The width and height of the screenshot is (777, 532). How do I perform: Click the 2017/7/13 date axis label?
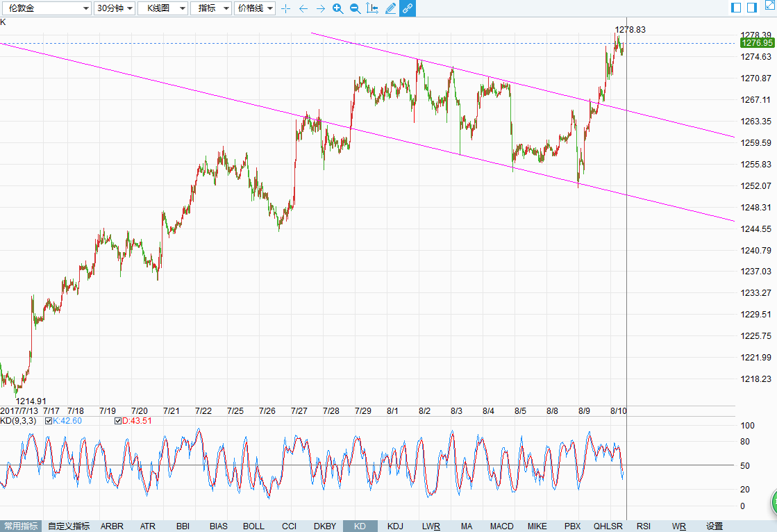tap(19, 411)
